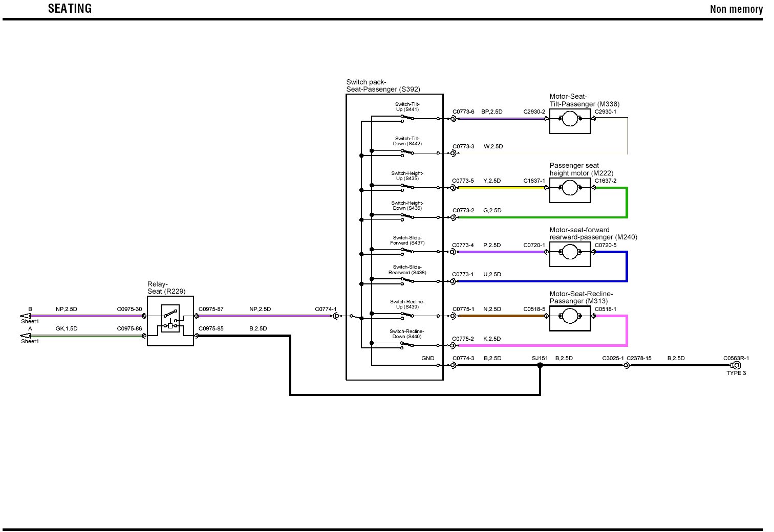Select the pink K,2.5D wire loop
This screenshot has height=532, width=774.
click(627, 331)
